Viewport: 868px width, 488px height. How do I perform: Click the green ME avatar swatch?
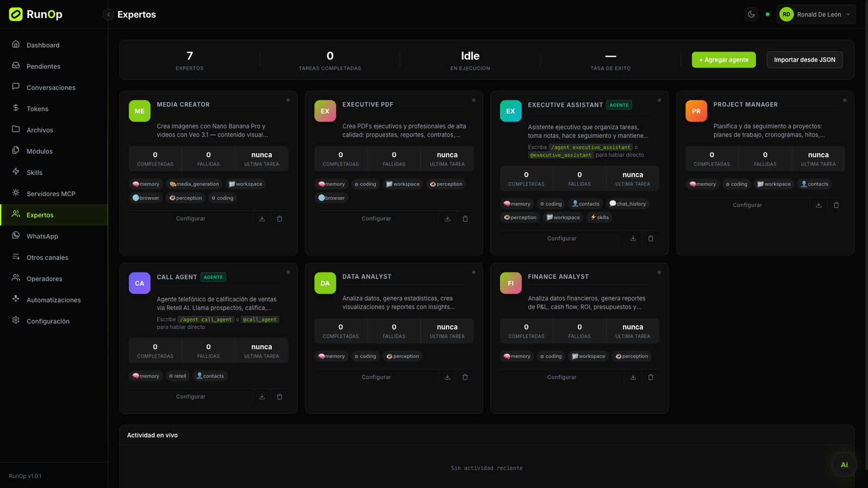tap(139, 111)
